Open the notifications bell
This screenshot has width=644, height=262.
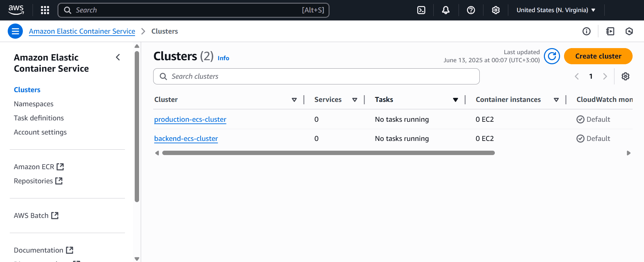coord(446,10)
